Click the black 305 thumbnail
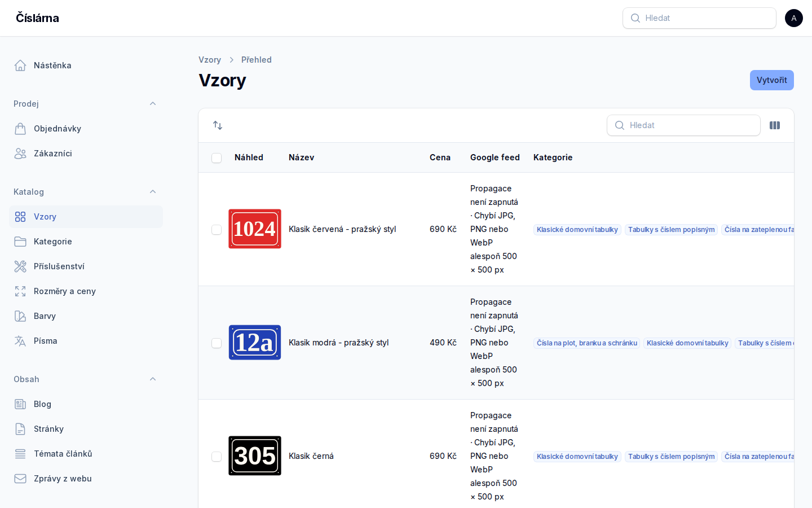812x508 pixels. (255, 456)
